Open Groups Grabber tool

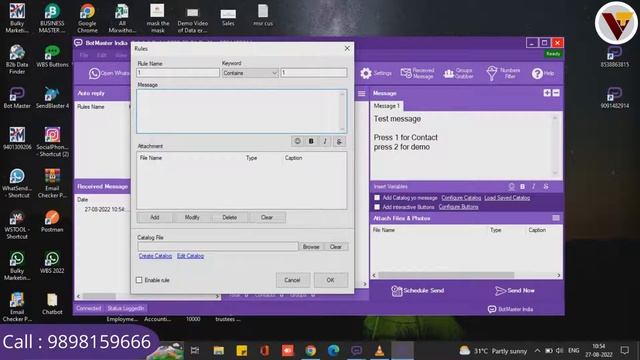pyautogui.click(x=458, y=73)
